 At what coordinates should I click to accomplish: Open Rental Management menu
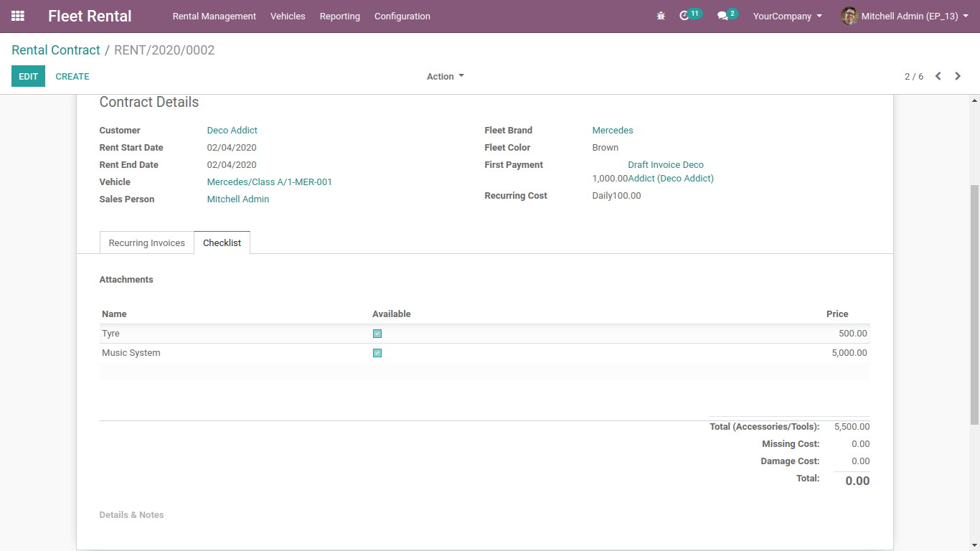pyautogui.click(x=215, y=16)
